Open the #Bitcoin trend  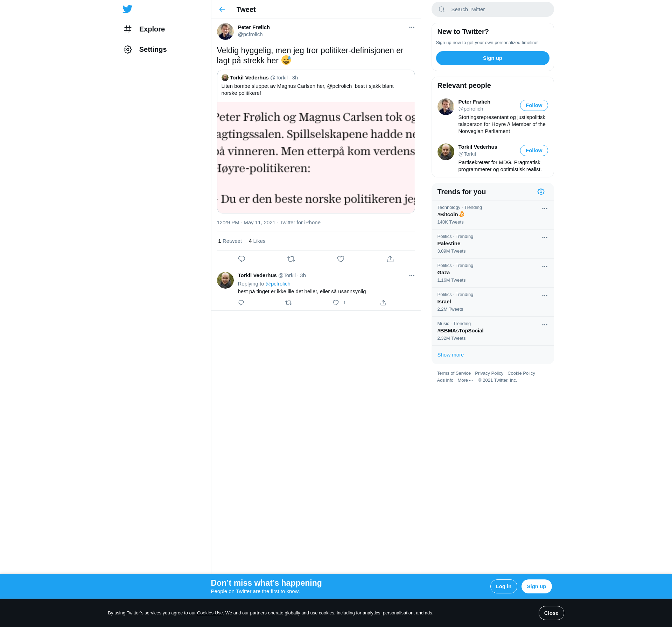[x=493, y=215]
